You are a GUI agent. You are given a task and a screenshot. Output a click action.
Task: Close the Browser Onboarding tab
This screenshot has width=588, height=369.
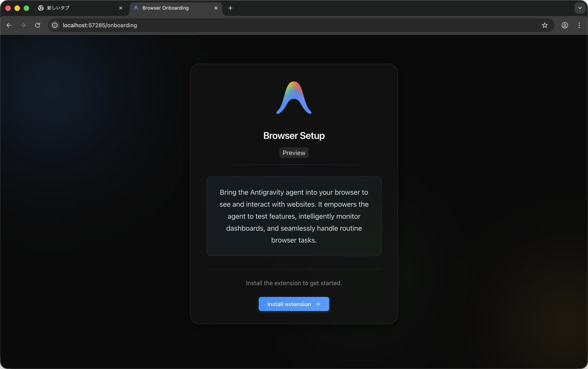[x=216, y=8]
